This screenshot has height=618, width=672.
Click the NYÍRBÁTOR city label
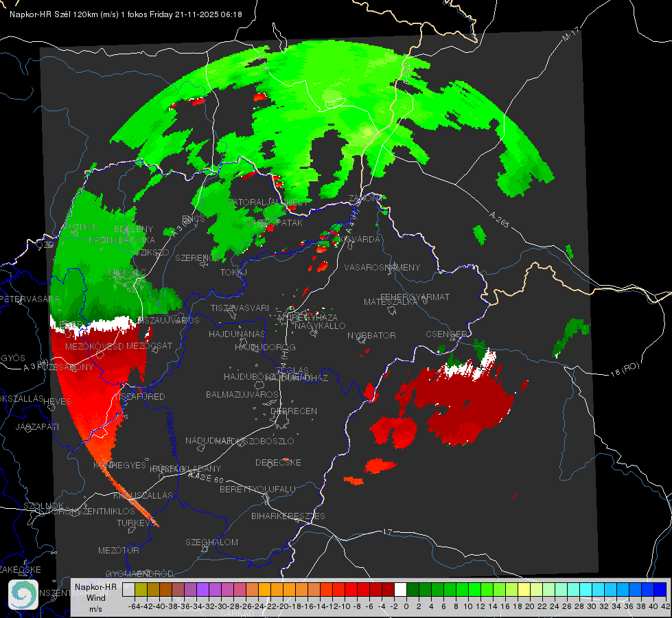[371, 335]
